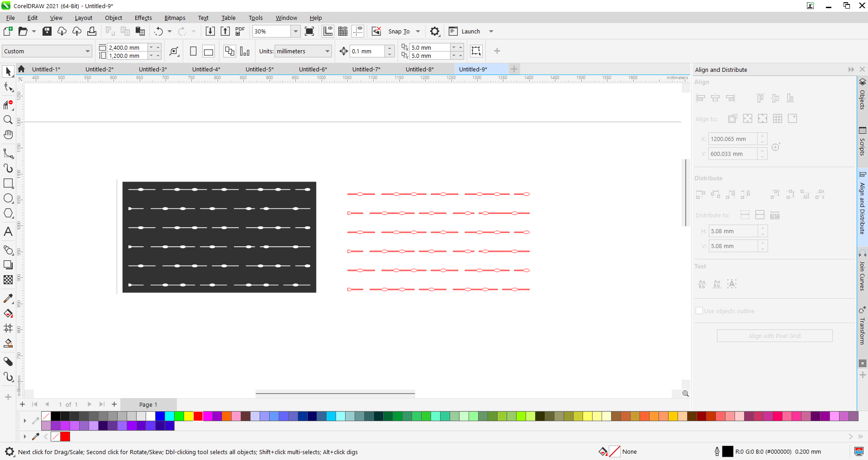The height and width of the screenshot is (460, 868).
Task: Pick the red swatch in palette
Action: pyautogui.click(x=198, y=417)
